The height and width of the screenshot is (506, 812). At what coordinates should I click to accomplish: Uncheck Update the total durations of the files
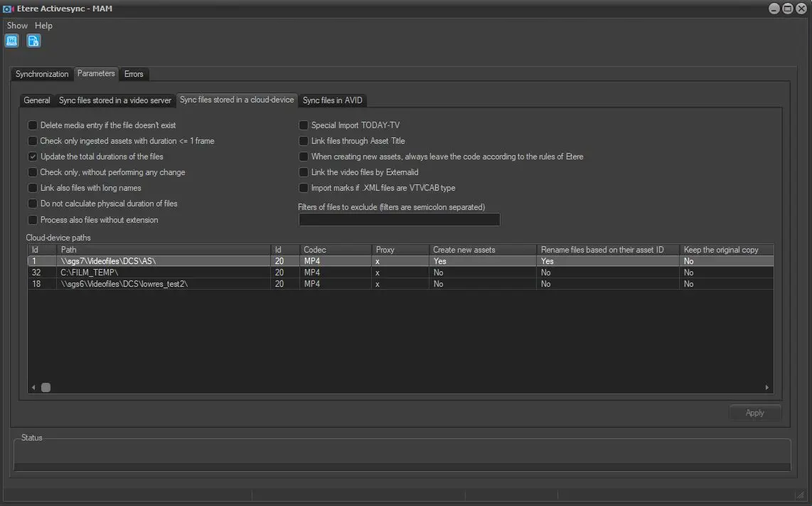33,157
